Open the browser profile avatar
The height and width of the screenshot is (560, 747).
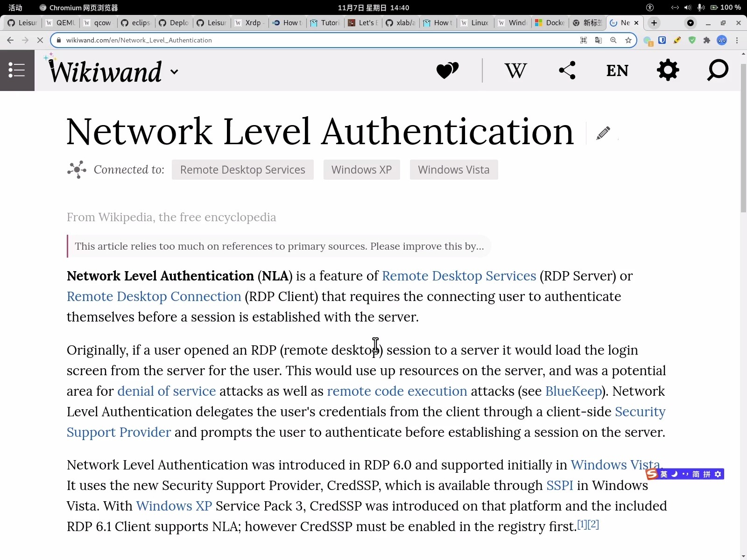(x=722, y=40)
